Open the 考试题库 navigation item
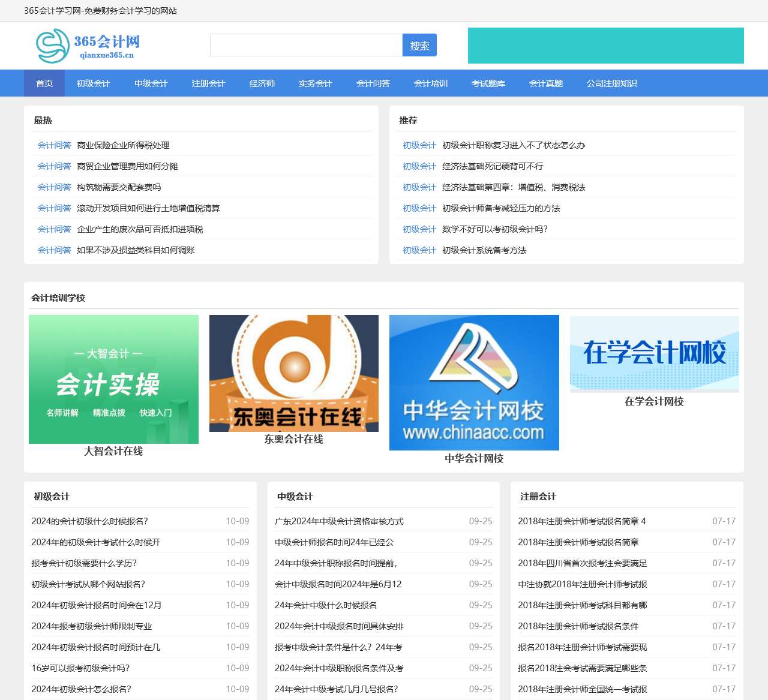Viewport: 768px width, 700px height. [x=488, y=83]
